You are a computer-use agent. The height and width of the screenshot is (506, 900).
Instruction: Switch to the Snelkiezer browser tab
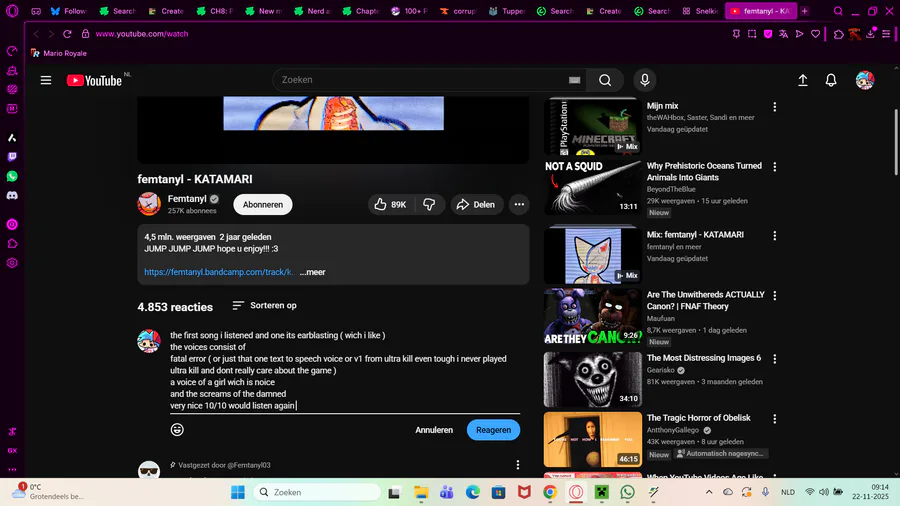[701, 11]
